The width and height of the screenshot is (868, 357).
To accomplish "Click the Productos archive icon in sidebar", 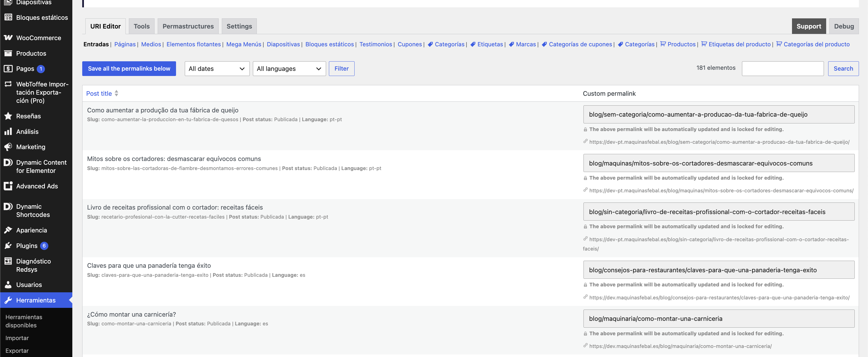I will pos(8,53).
